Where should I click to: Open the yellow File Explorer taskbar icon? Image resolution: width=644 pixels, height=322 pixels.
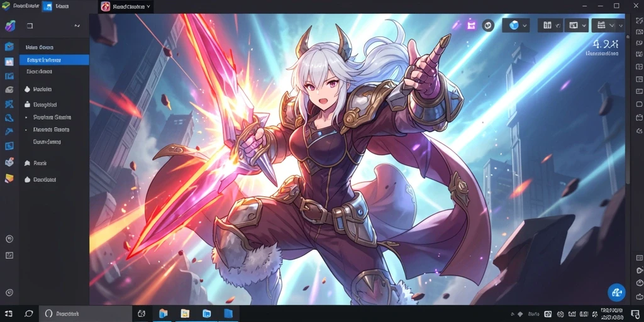tap(185, 314)
